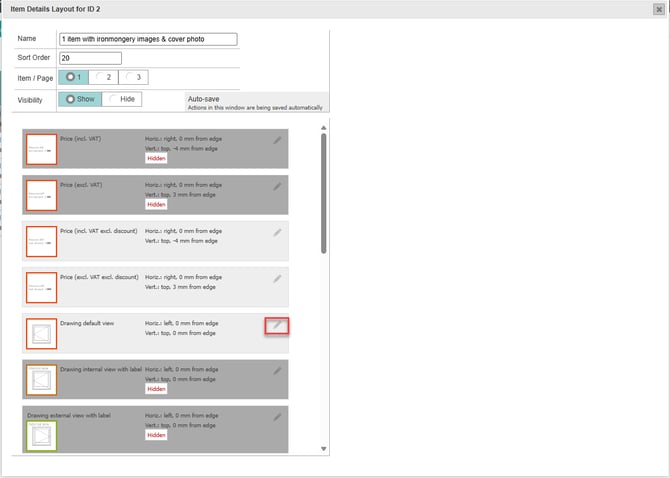Click pencil icon for Drawing default view
Image resolution: width=670 pixels, height=478 pixels.
coord(278,325)
